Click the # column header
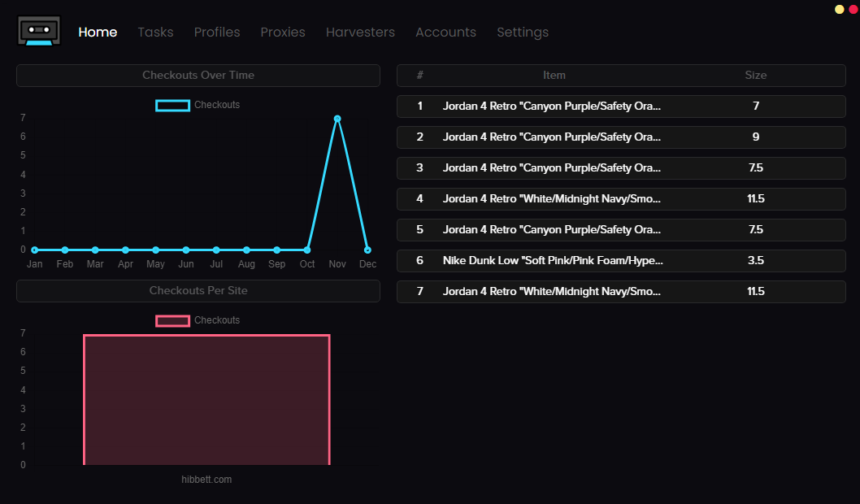The height and width of the screenshot is (504, 860). click(419, 76)
